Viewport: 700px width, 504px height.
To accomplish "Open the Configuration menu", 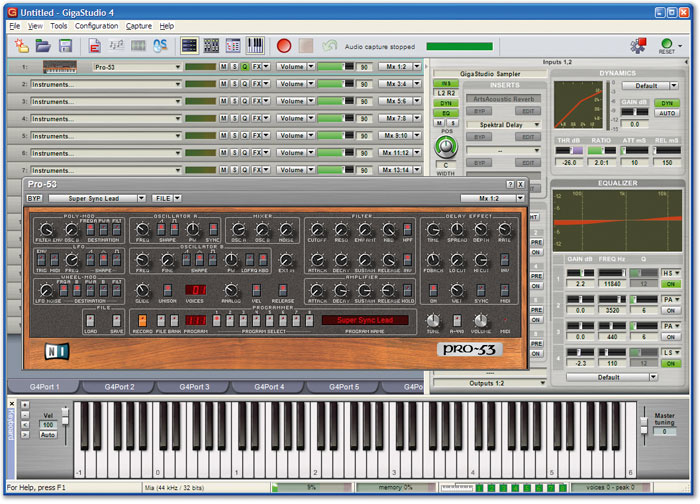I will click(x=96, y=25).
